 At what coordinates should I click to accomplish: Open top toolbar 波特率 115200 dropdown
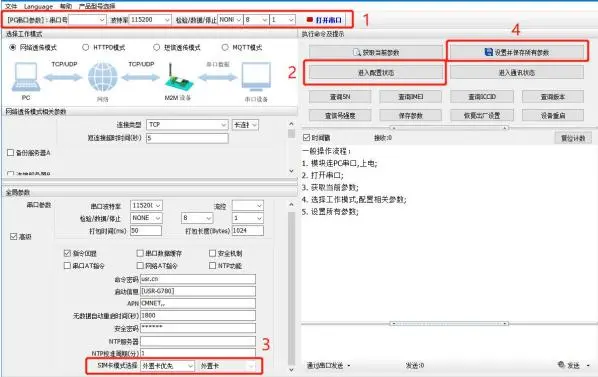tap(150, 20)
